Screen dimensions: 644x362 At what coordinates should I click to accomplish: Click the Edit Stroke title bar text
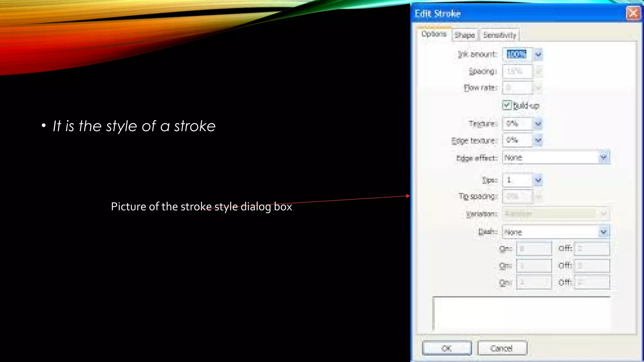(x=438, y=14)
